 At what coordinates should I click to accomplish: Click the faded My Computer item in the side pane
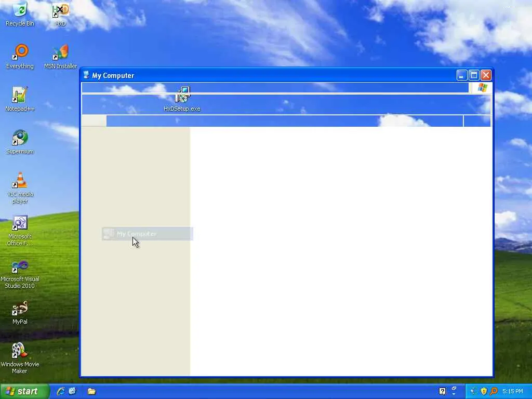tap(147, 234)
